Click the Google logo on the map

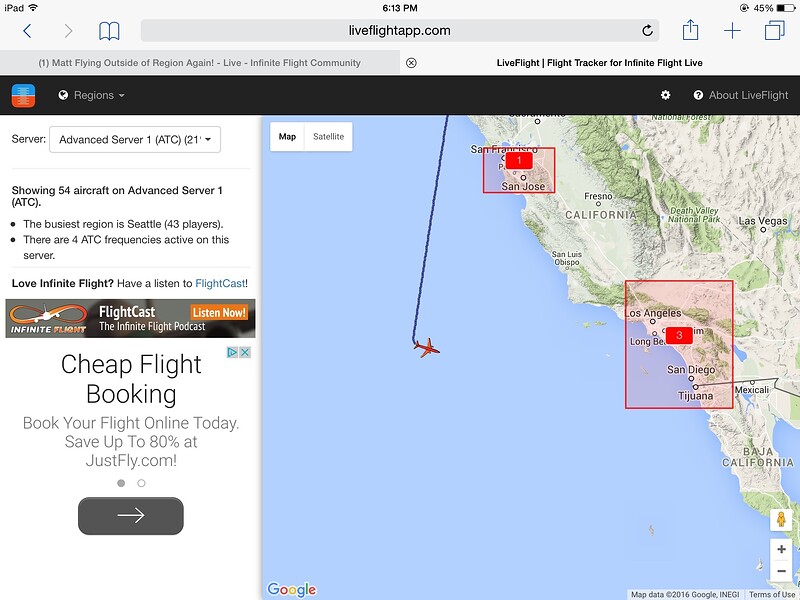pyautogui.click(x=291, y=589)
